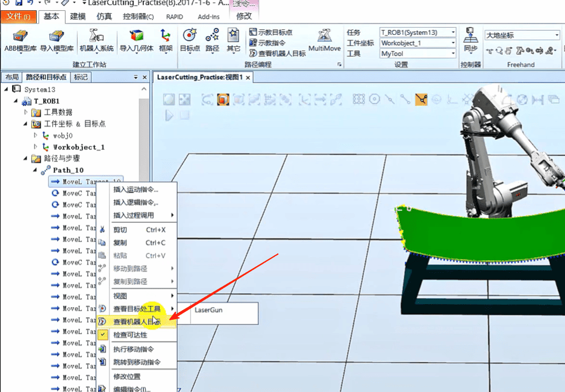Click the 同步 synchronize button

(470, 41)
